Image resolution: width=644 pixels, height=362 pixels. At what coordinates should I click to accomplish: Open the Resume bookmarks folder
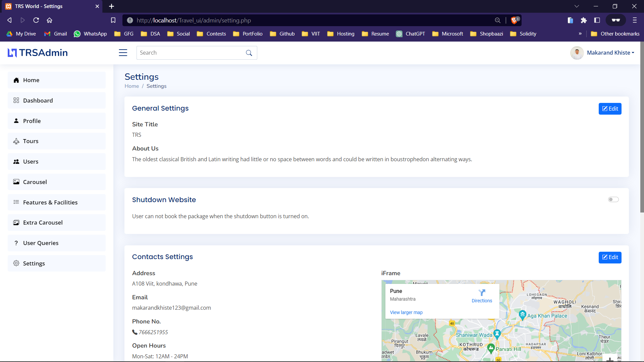[375, 34]
